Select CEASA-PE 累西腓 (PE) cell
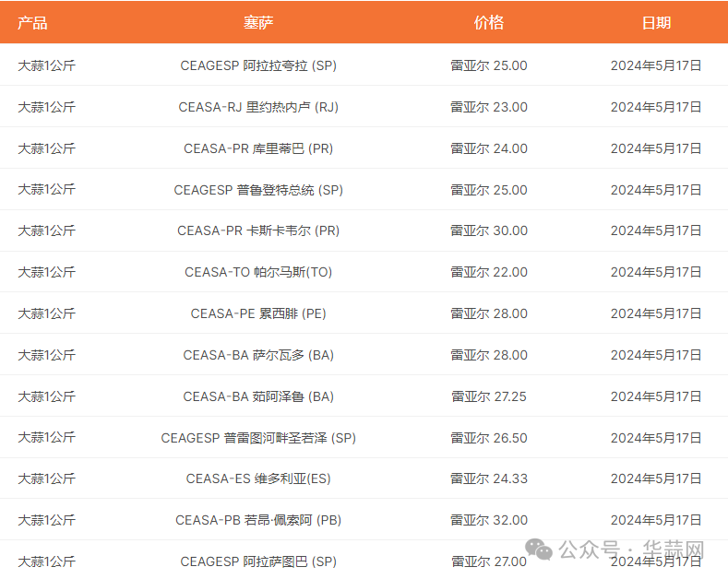Image resolution: width=728 pixels, height=579 pixels. point(258,313)
